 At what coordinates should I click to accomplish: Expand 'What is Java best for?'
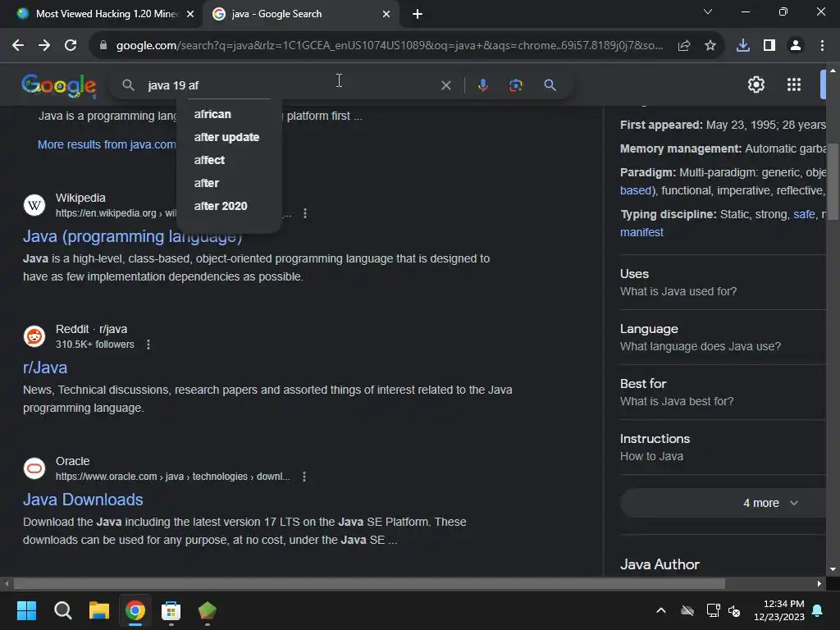click(723, 392)
